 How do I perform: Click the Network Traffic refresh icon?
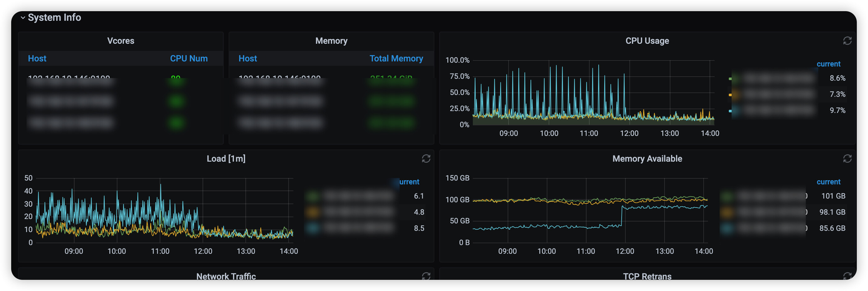coord(426,276)
